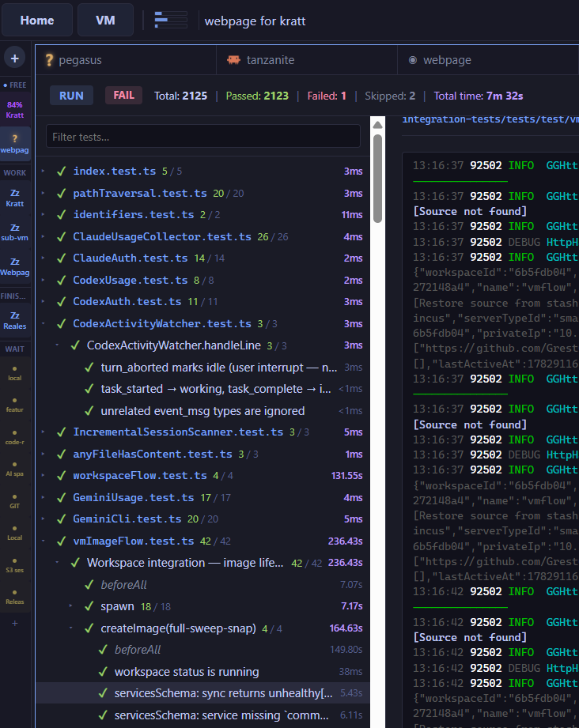Switch to the pegasus tab
The width and height of the screenshot is (579, 728).
[x=126, y=60]
